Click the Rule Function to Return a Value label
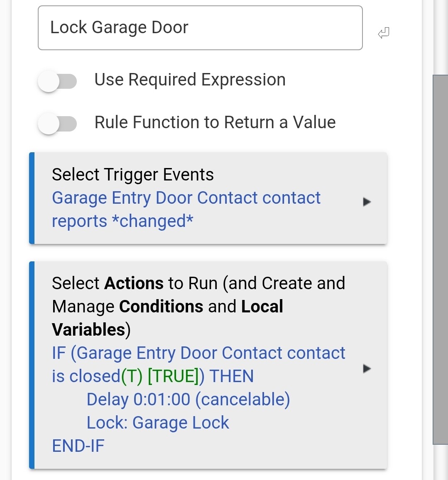The width and height of the screenshot is (448, 480). pyautogui.click(x=215, y=122)
